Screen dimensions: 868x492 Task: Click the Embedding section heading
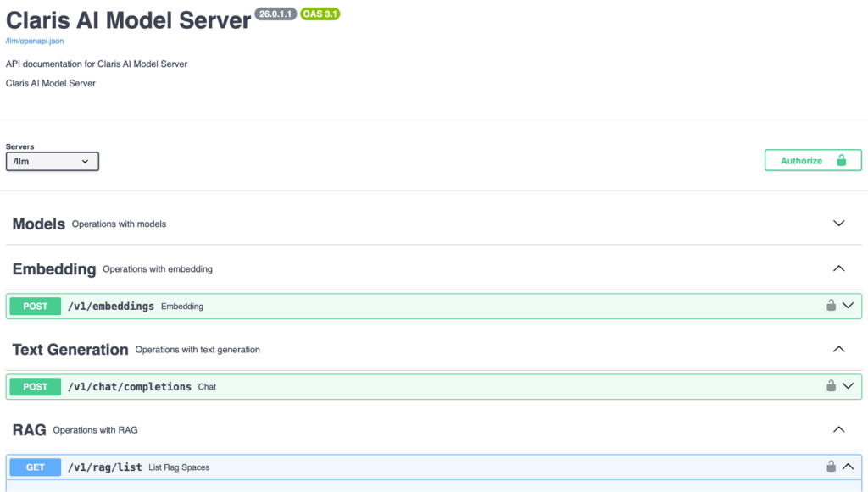coord(54,269)
